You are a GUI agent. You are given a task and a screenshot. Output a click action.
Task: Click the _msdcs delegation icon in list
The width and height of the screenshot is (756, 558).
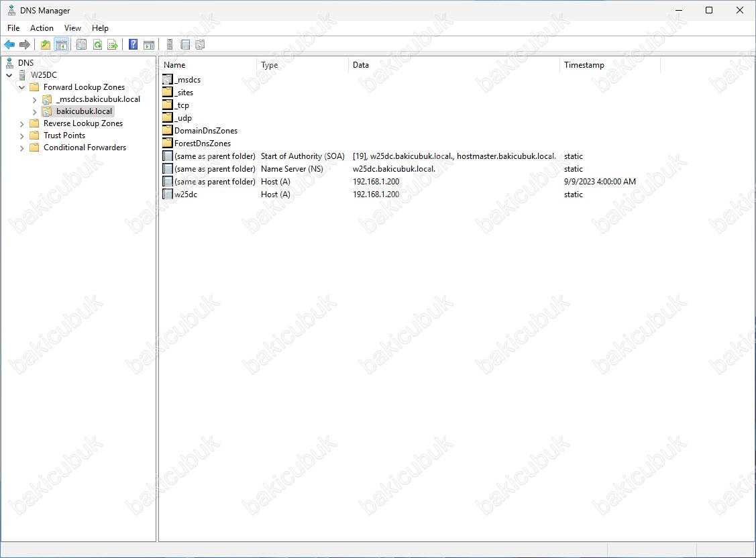point(167,80)
